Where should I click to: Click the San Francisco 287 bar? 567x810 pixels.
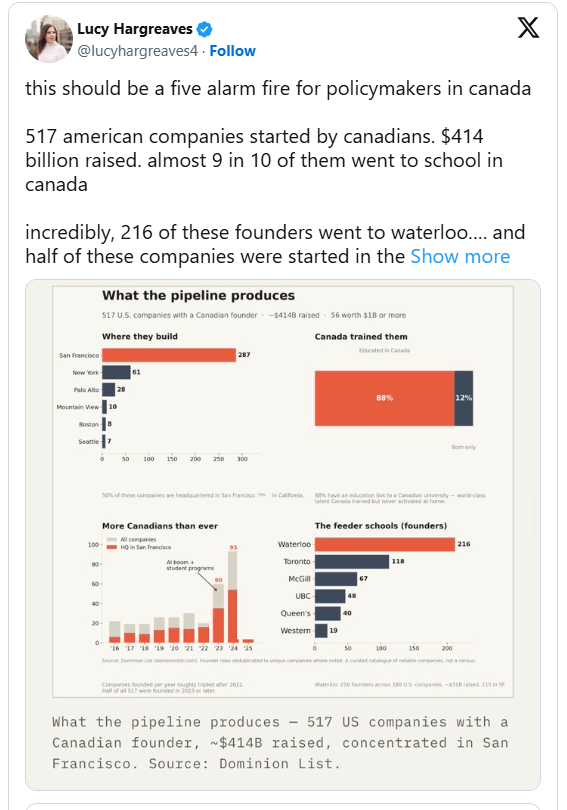pyautogui.click(x=169, y=355)
